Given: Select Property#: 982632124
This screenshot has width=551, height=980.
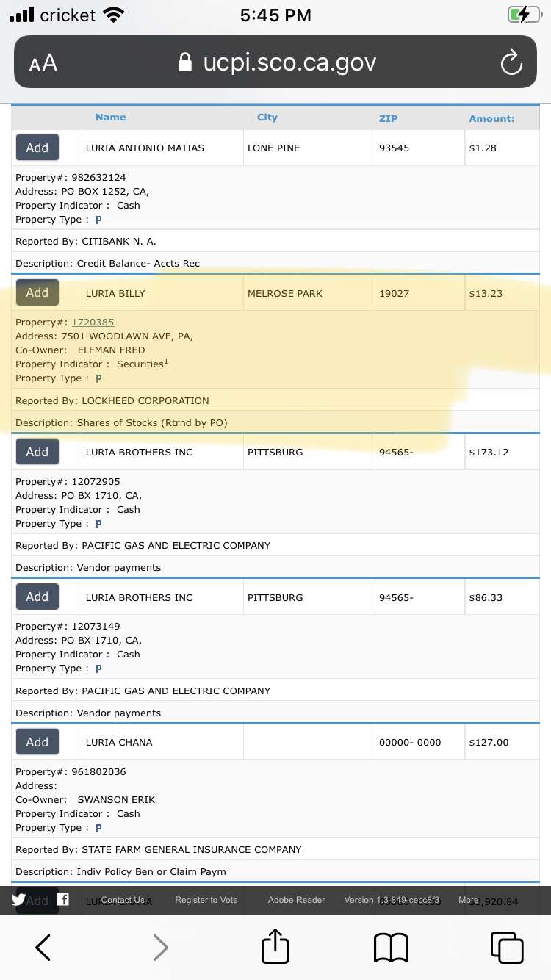Looking at the screenshot, I should tap(71, 178).
